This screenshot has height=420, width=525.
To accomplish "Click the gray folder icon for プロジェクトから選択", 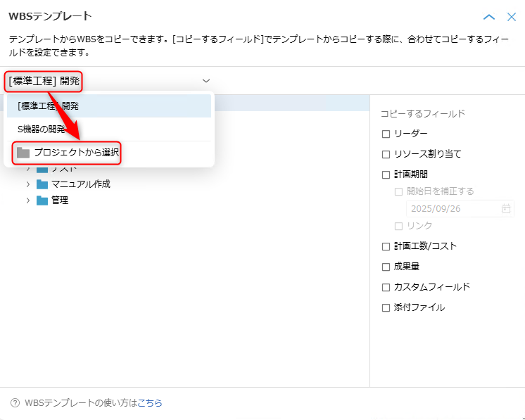I will (x=23, y=153).
